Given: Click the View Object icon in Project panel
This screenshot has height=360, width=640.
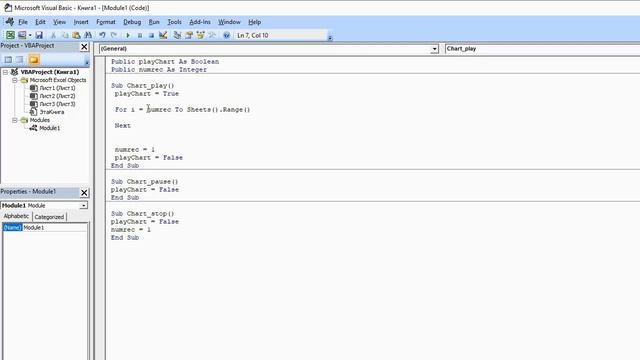Looking at the screenshot, I should pos(20,60).
